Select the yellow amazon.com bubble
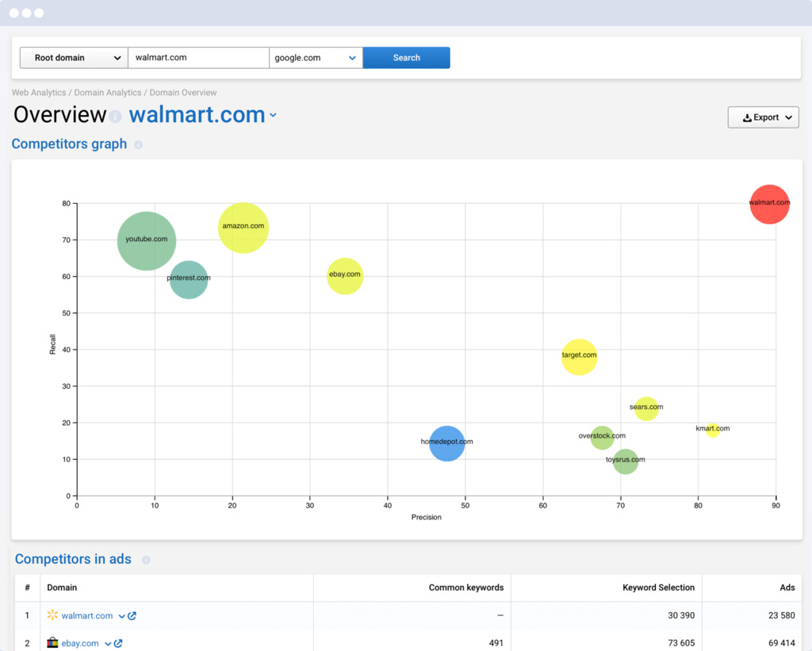The width and height of the screenshot is (812, 651). tap(243, 228)
